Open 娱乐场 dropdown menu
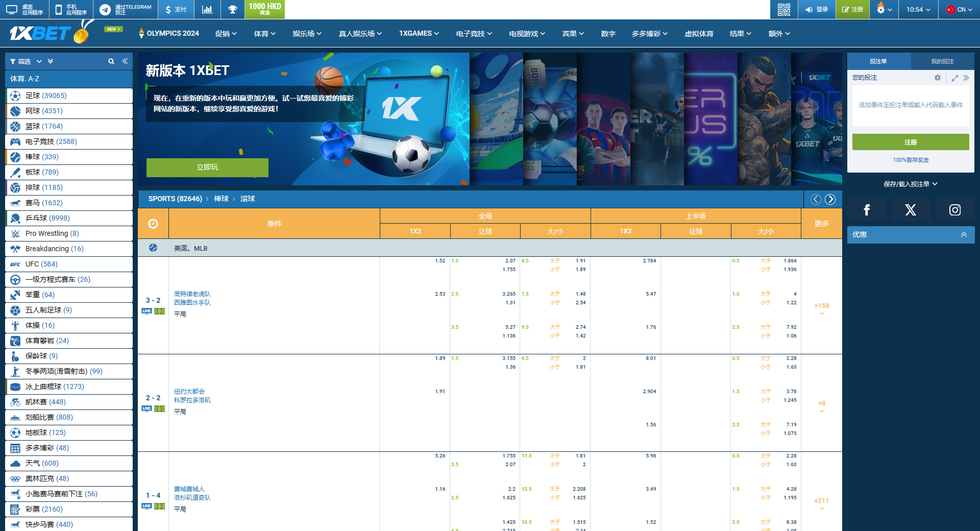The height and width of the screenshot is (531, 980). click(x=307, y=34)
